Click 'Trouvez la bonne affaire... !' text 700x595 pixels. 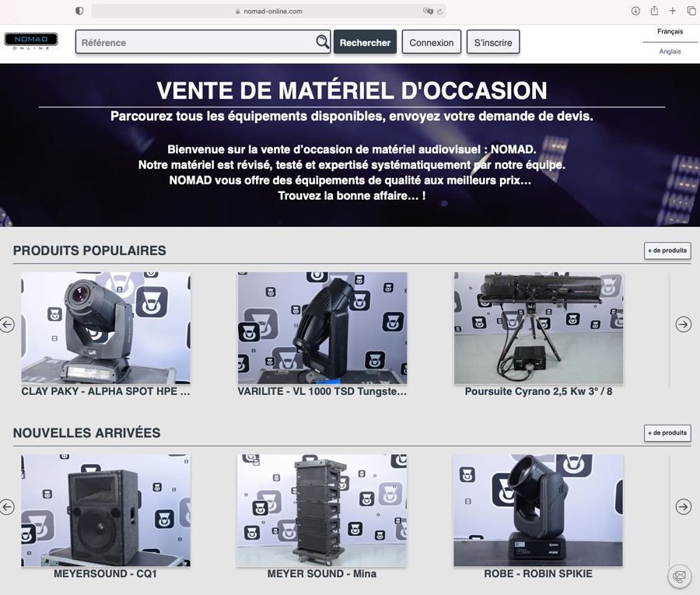tap(352, 196)
